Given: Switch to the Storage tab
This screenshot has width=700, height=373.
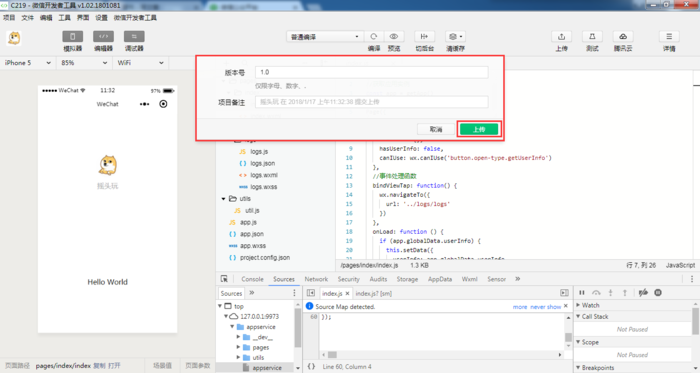Looking at the screenshot, I should (x=407, y=279).
